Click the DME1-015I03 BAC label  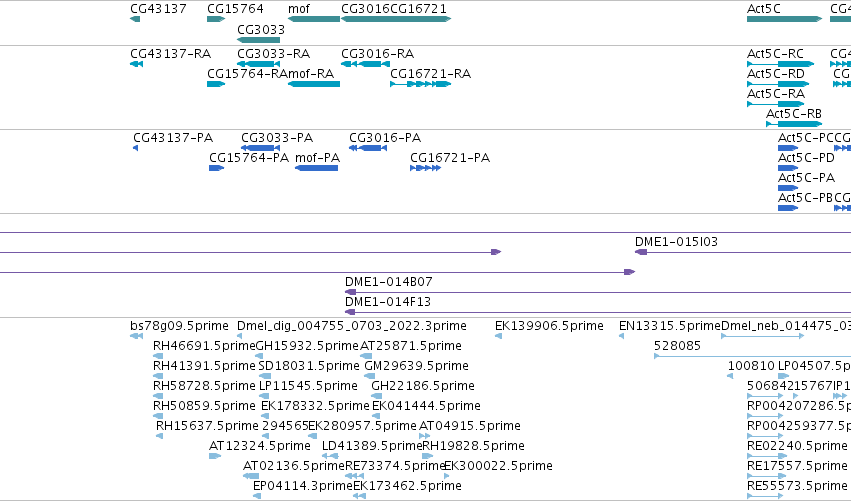(x=676, y=242)
